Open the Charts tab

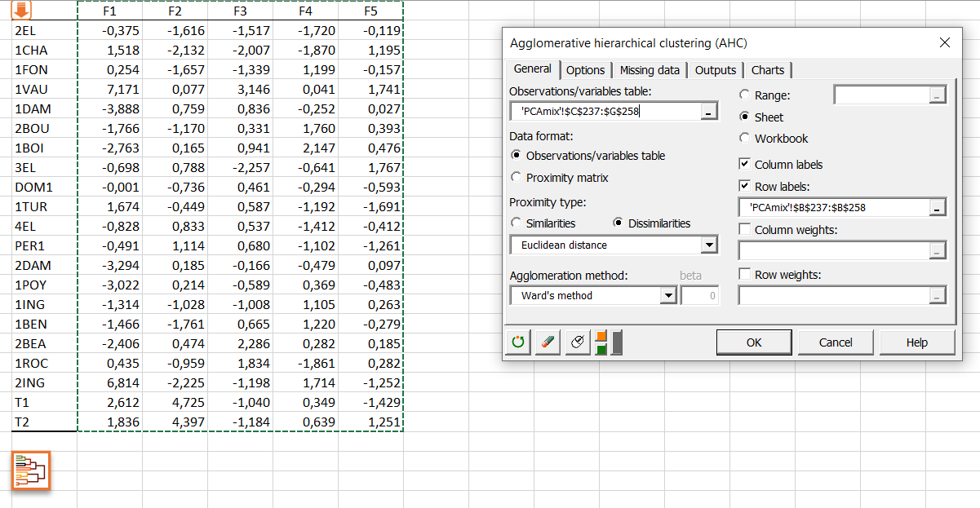click(x=768, y=70)
